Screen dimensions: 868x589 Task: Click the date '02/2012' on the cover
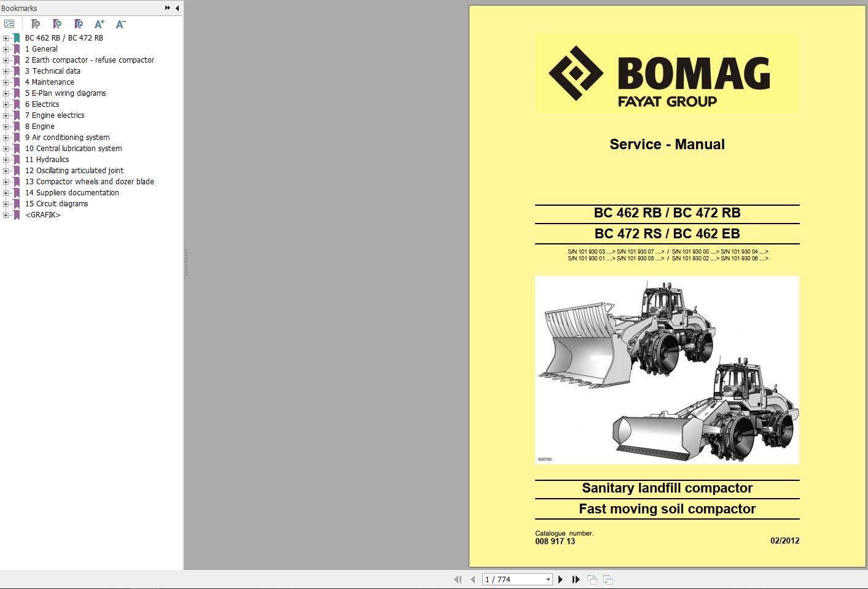click(x=785, y=541)
